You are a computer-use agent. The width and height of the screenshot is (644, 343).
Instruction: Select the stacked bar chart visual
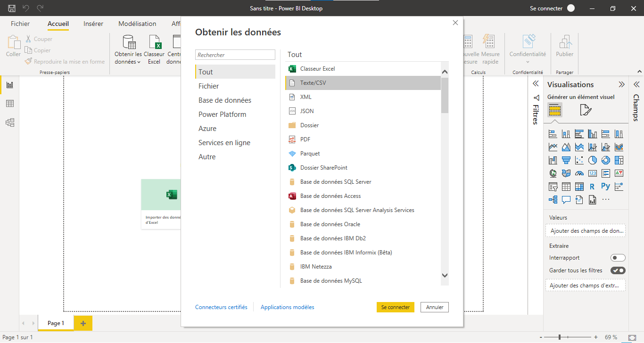point(553,134)
